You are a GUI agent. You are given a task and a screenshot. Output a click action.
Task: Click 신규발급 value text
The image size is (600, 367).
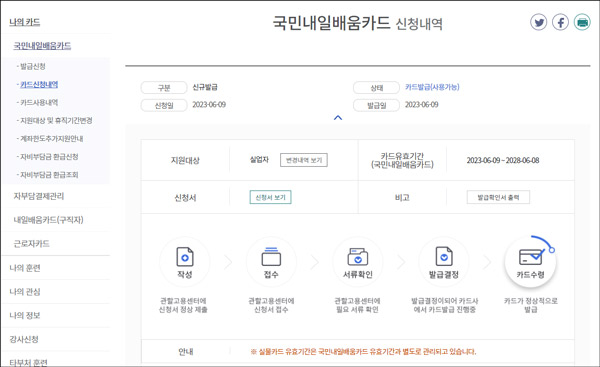[205, 87]
